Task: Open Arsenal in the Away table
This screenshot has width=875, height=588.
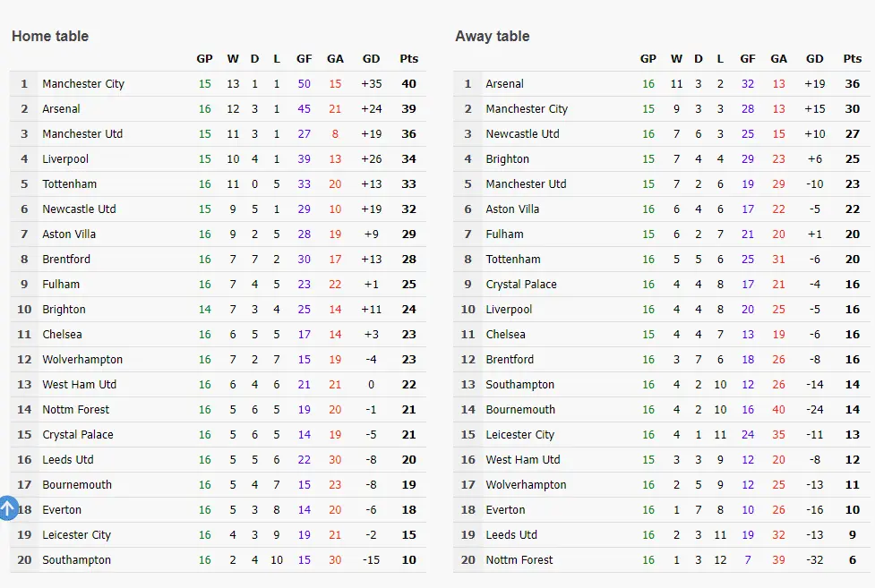Action: pyautogui.click(x=505, y=84)
